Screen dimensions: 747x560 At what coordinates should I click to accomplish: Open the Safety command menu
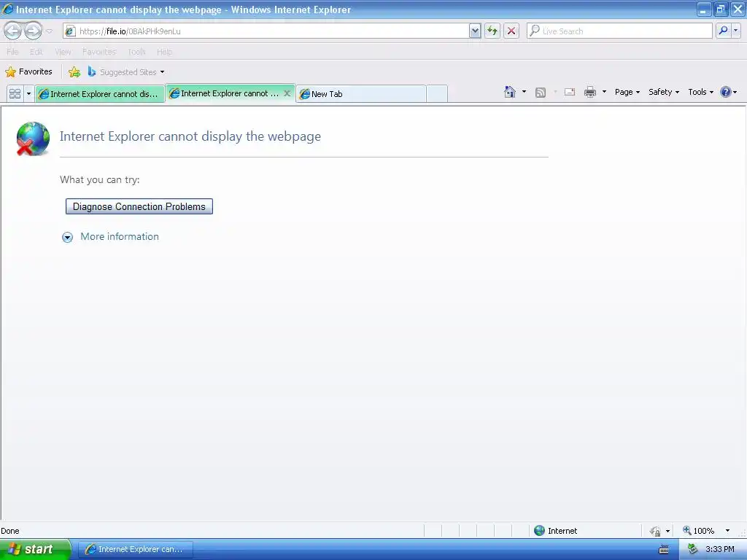[664, 92]
